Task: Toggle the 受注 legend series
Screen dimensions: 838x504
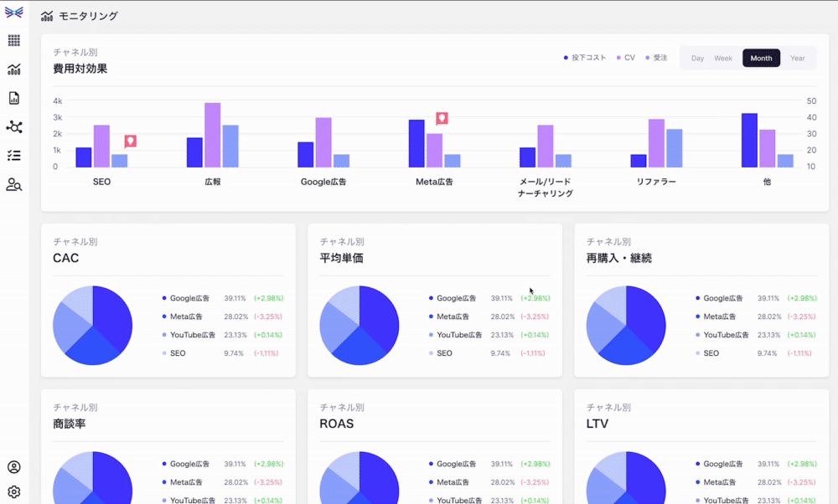Action: click(656, 58)
